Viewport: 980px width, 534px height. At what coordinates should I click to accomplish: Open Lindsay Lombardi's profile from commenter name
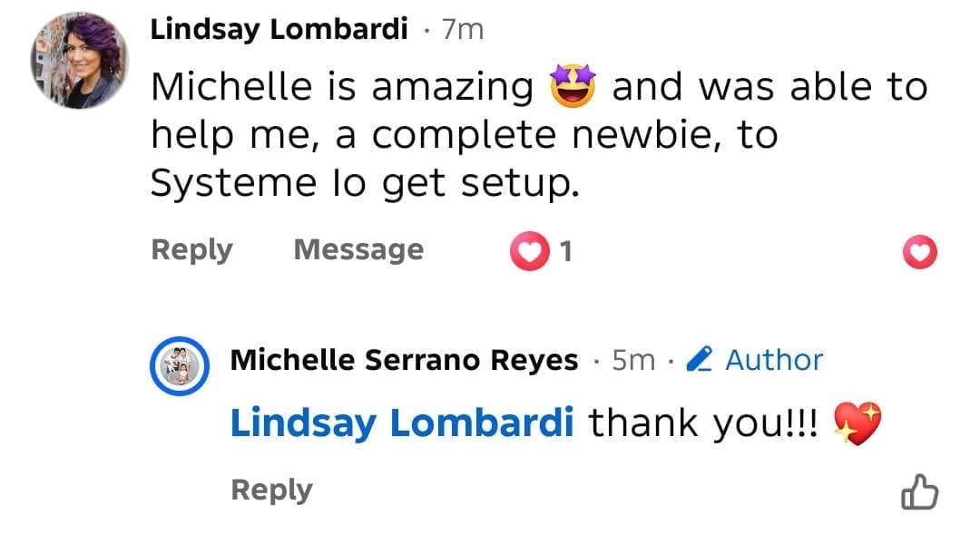[x=279, y=30]
